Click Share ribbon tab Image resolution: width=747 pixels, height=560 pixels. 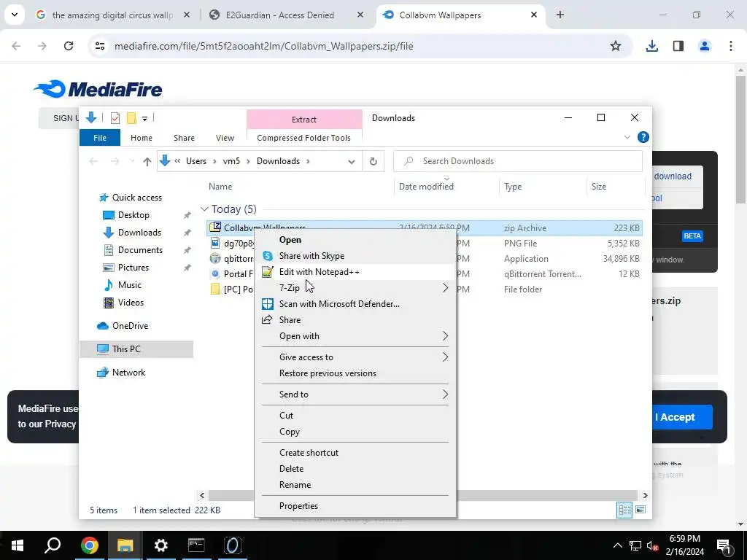(184, 138)
